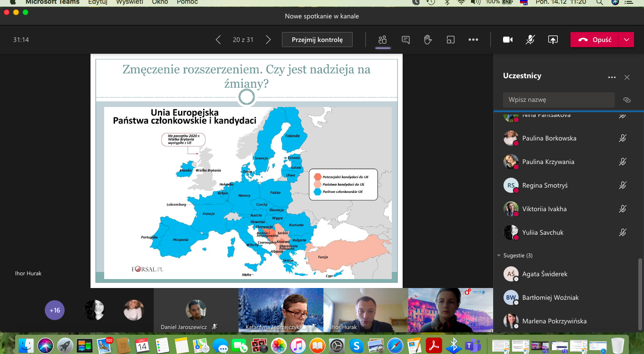Click the Przejmij kontrolę button
The height and width of the screenshot is (354, 644).
pos(317,40)
